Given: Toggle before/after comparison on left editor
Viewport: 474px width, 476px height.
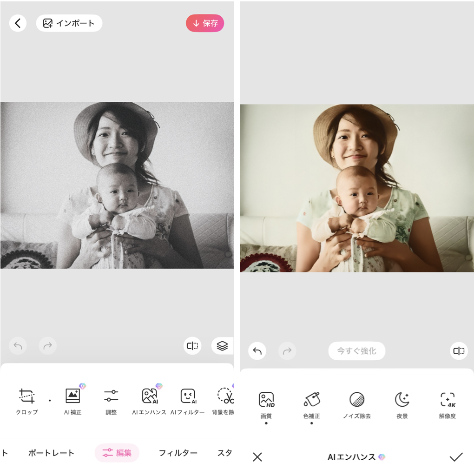Looking at the screenshot, I should coord(192,346).
